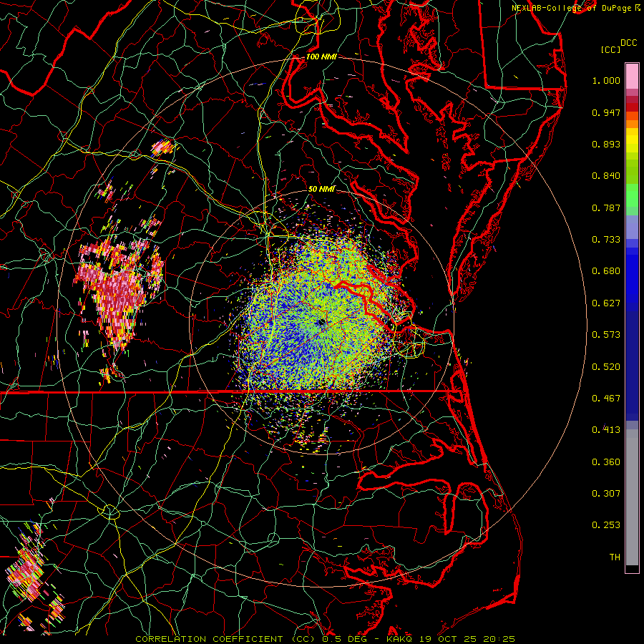
Task: Click the 0.947 value on color scale
Action: click(x=606, y=112)
